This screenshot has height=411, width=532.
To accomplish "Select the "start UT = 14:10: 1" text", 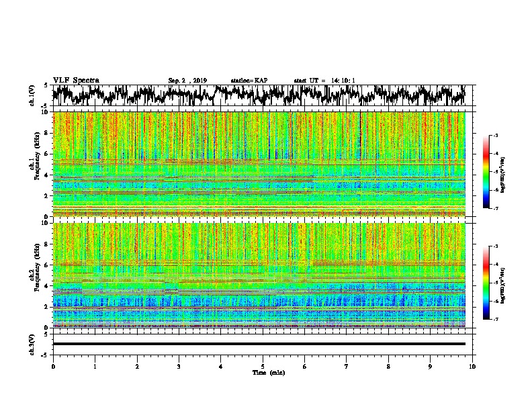I will [324, 81].
